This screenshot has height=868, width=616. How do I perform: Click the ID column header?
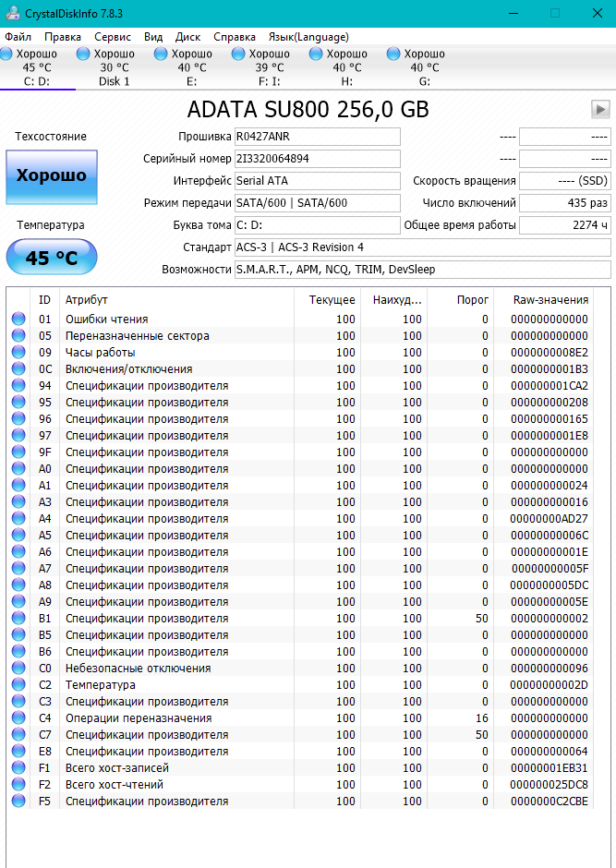45,300
